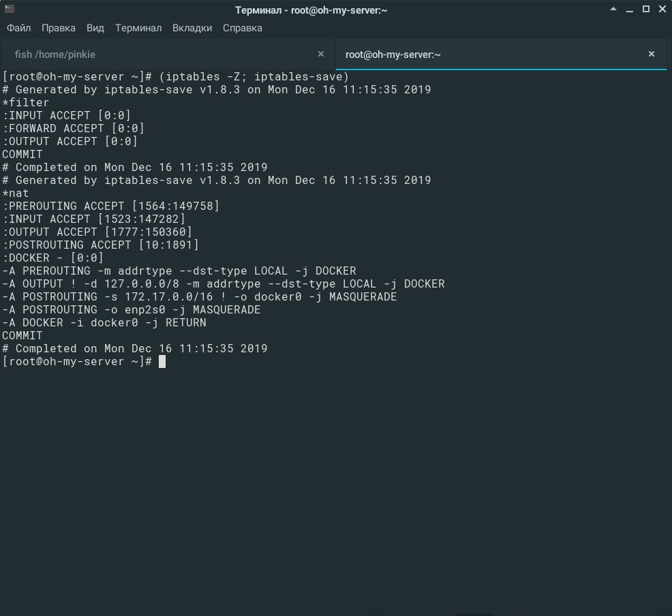Click ':OUTPUT ACCEPT [1777:150360]' line
This screenshot has height=616, width=672.
(97, 232)
